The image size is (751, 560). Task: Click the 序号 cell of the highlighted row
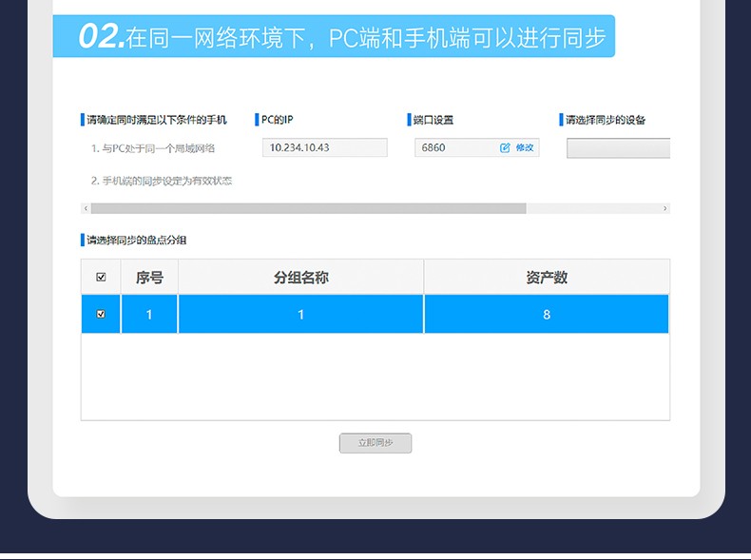[x=149, y=314]
